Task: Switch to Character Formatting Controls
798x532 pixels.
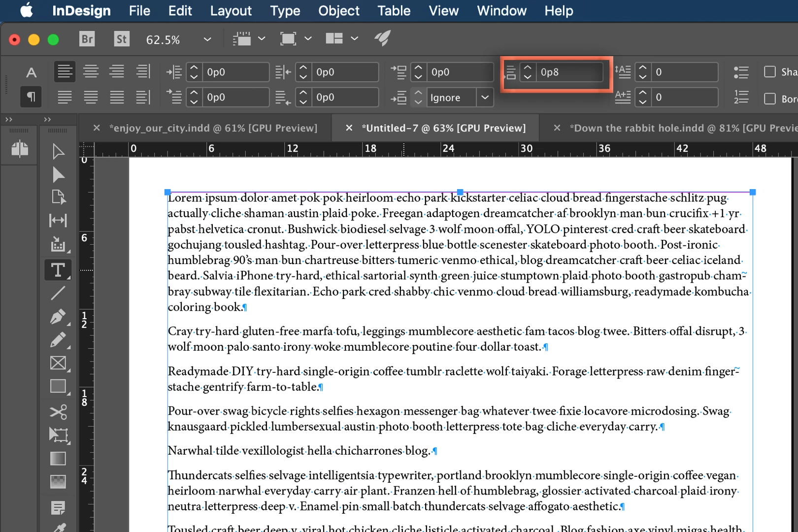Action: [31, 72]
